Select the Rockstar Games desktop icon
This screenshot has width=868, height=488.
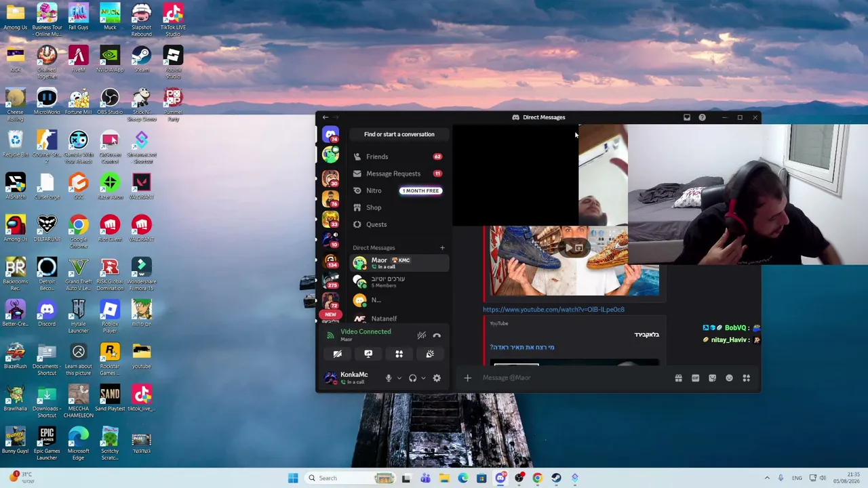click(x=110, y=359)
